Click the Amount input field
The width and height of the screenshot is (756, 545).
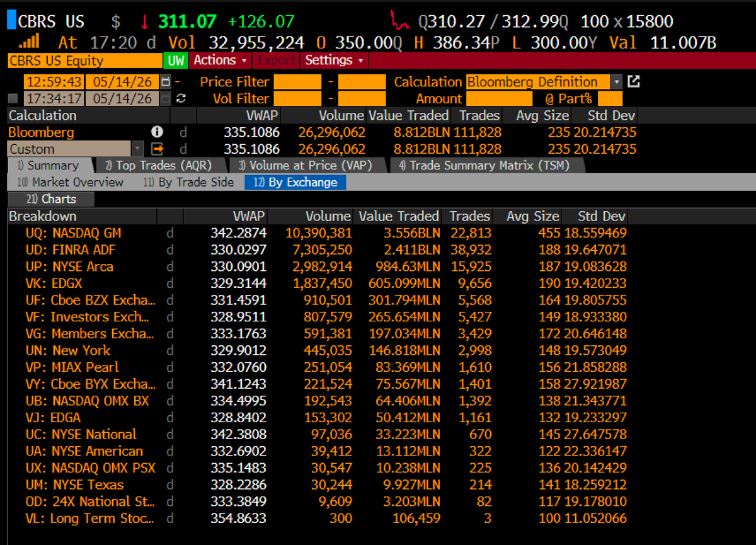(499, 99)
